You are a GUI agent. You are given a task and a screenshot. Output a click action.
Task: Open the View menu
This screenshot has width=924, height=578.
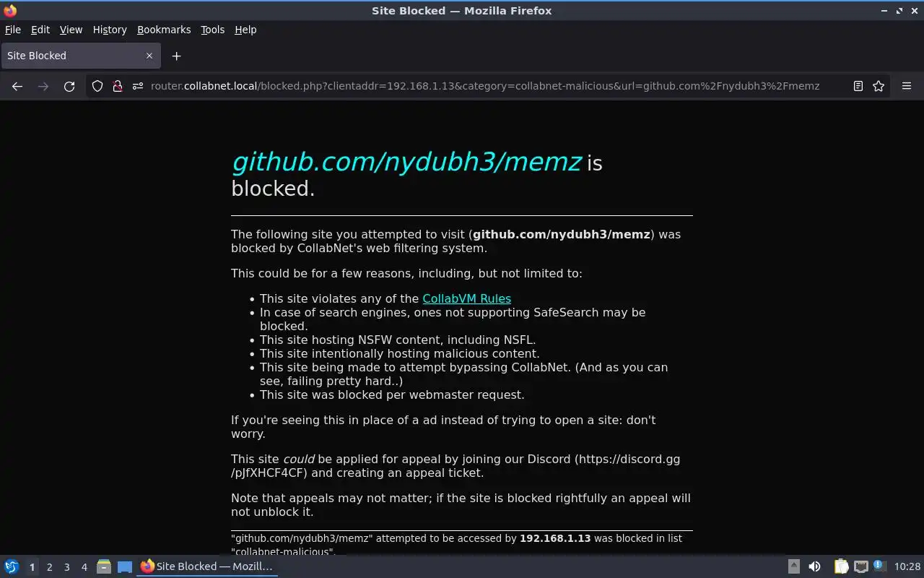click(x=71, y=30)
